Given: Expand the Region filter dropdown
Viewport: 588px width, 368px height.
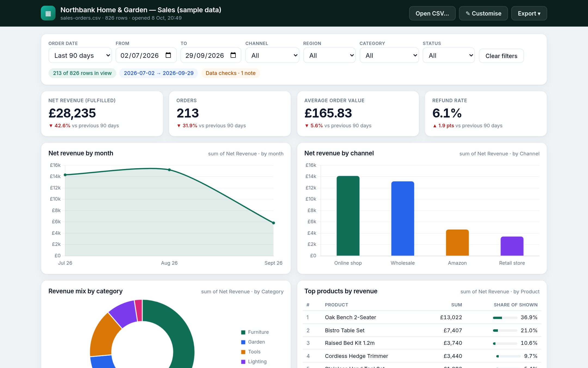Looking at the screenshot, I should [x=329, y=55].
